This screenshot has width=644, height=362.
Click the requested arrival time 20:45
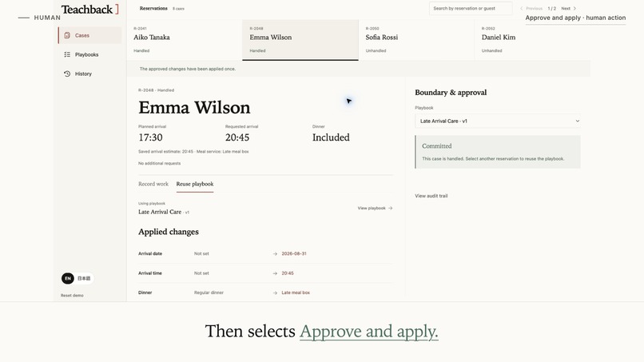[237, 137]
